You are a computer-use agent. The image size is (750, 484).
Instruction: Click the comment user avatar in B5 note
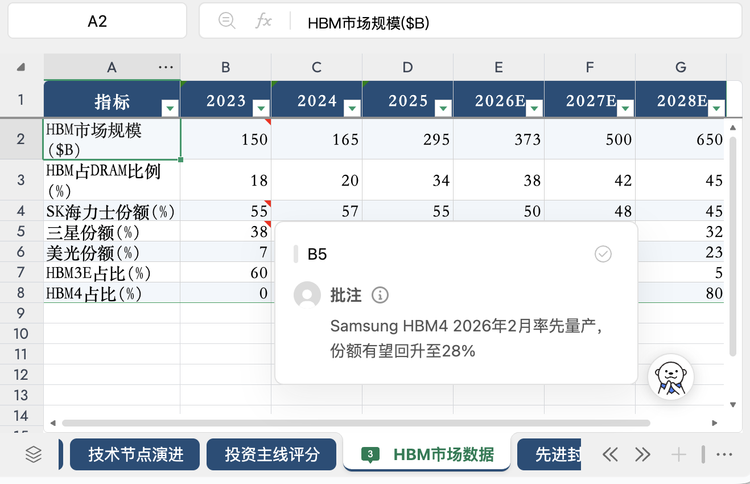click(x=308, y=295)
